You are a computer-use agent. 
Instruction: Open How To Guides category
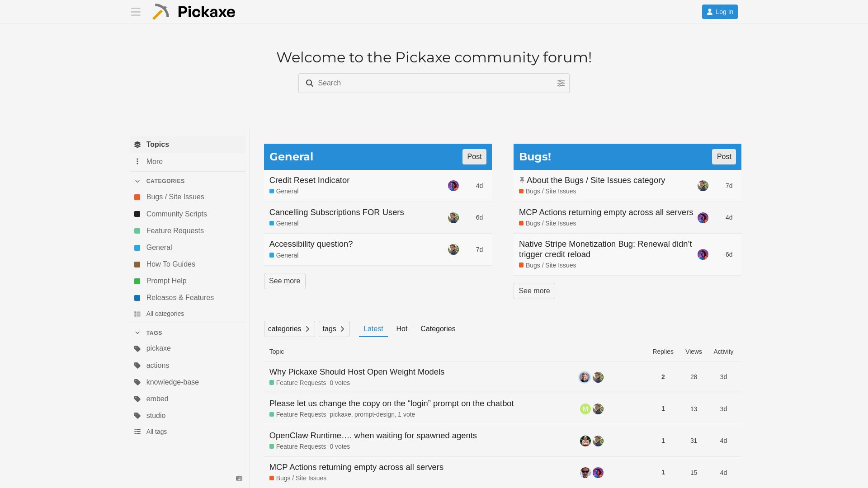click(x=188, y=264)
